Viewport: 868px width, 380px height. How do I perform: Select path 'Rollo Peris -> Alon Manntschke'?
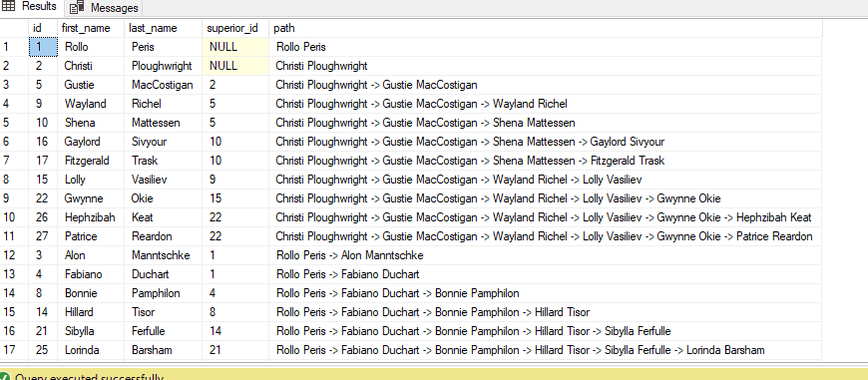click(x=546, y=255)
